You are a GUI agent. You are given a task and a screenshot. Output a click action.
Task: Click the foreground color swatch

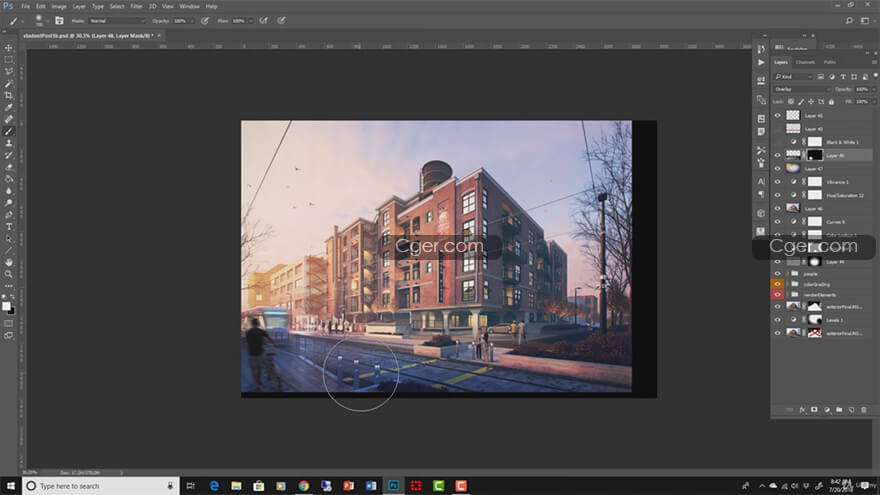[6, 306]
